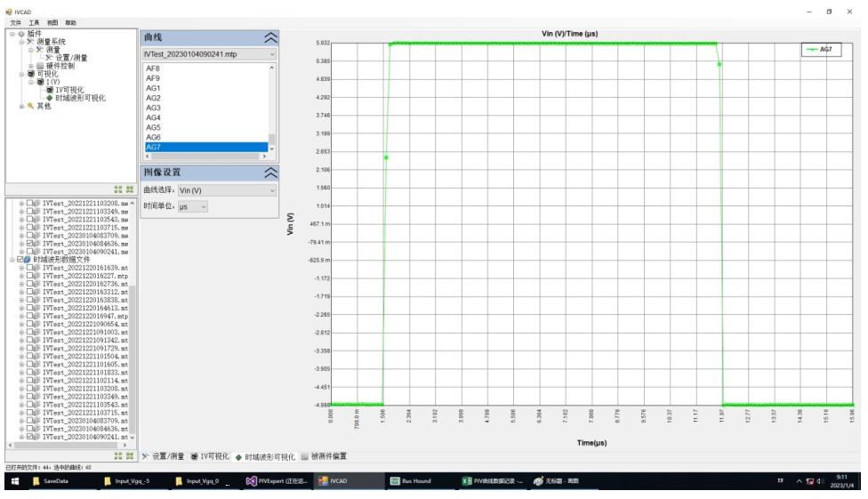Open PIVExpert Visual Studio taskbar icon
Viewport: 868px width, 499px height.
coord(252,481)
